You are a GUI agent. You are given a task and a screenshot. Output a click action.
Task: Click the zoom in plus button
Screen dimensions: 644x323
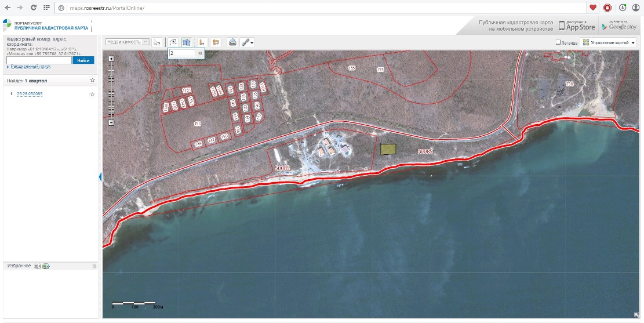(x=111, y=59)
